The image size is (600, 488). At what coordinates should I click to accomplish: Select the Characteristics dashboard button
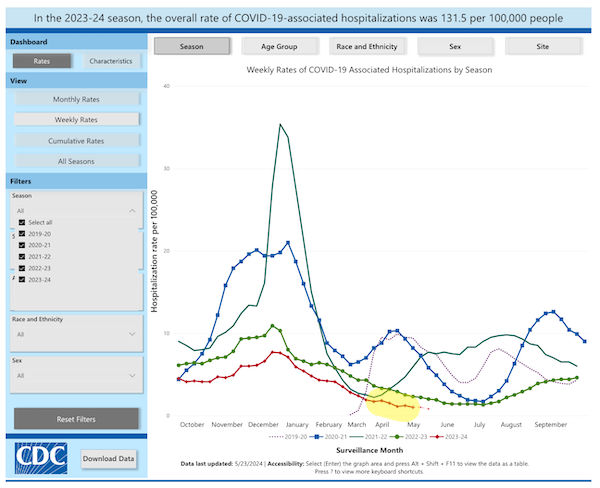coord(111,61)
